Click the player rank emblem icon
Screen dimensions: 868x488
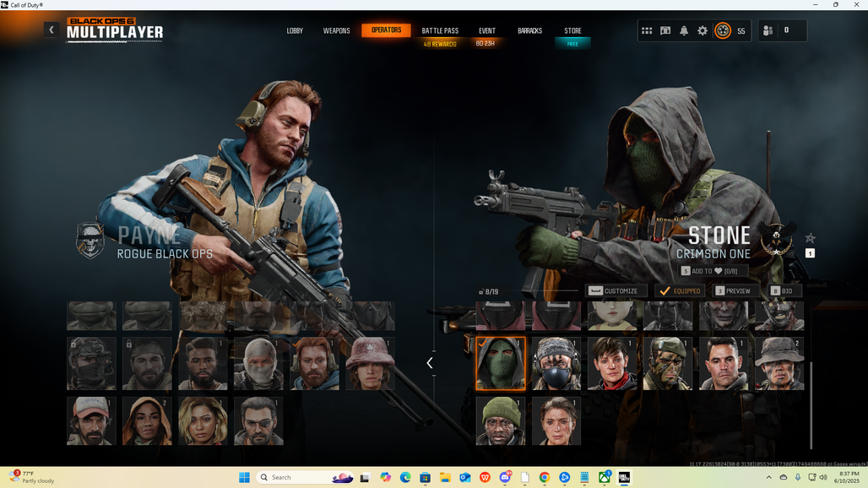pyautogui.click(x=723, y=31)
